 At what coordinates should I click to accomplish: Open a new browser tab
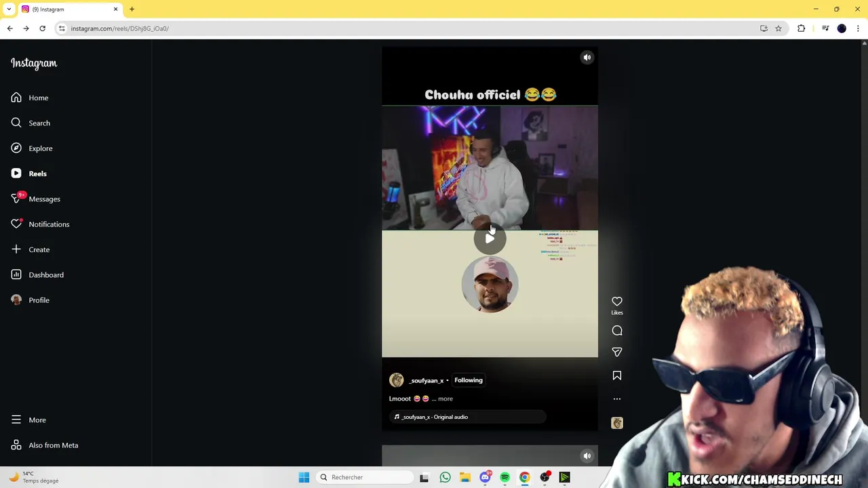pyautogui.click(x=132, y=9)
